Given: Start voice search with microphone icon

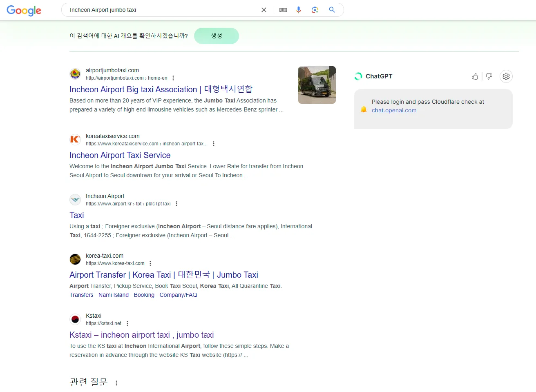Looking at the screenshot, I should pyautogui.click(x=299, y=10).
